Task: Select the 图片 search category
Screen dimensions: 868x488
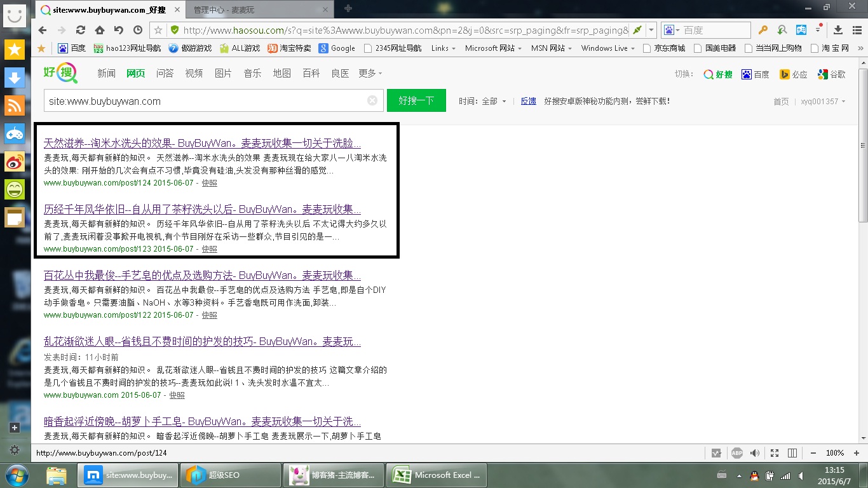Action: [x=223, y=74]
